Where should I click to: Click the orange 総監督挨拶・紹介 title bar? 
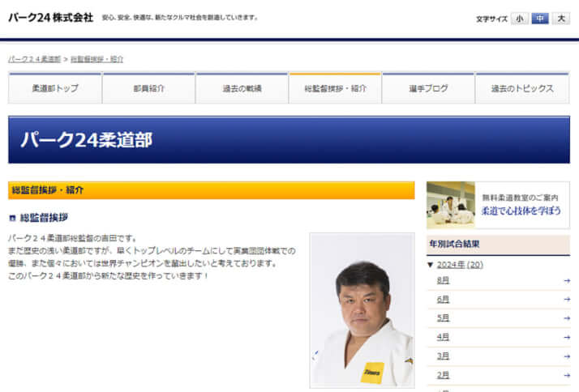(x=211, y=190)
